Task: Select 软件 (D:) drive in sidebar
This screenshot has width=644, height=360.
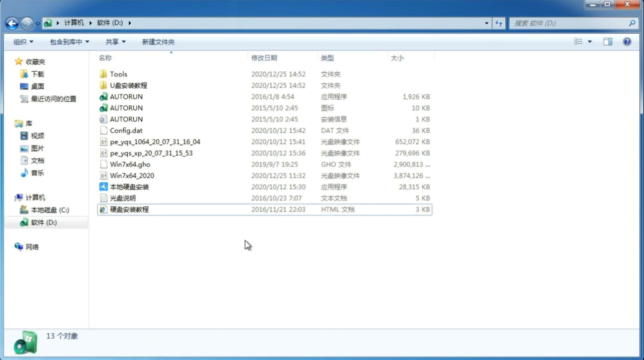Action: [43, 222]
